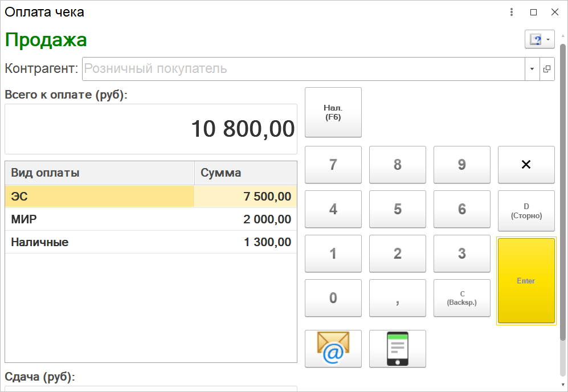Send receipt by email envelope icon
This screenshot has height=392, width=568.
click(x=333, y=349)
